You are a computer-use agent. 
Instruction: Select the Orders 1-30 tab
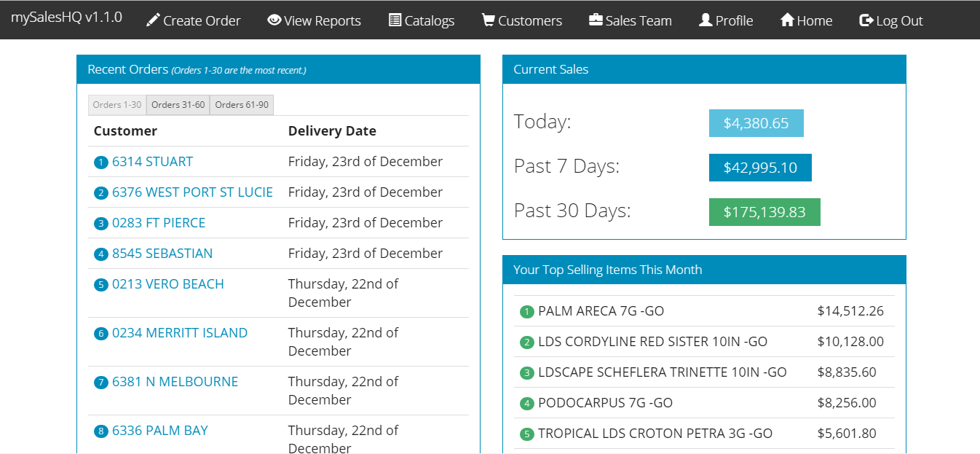pos(117,105)
